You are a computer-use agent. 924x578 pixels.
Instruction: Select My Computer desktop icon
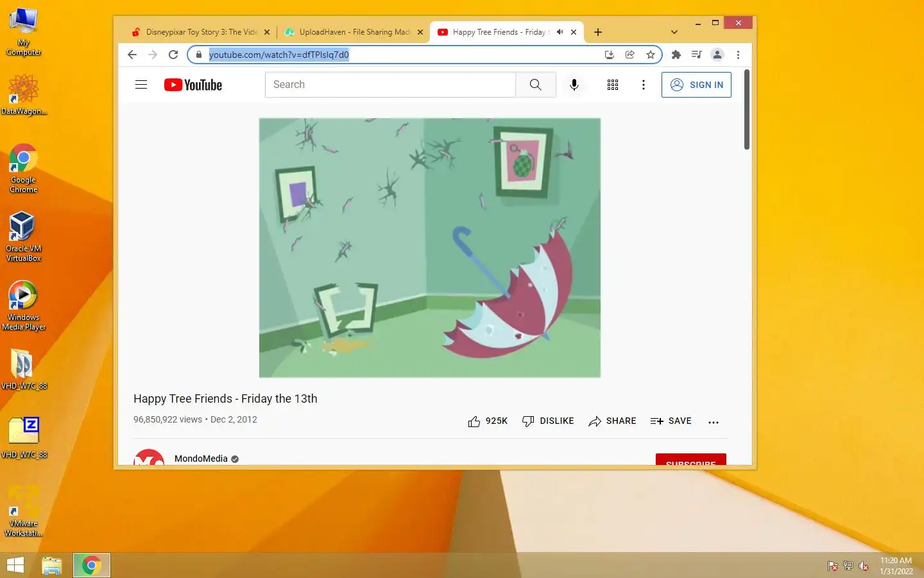pyautogui.click(x=24, y=32)
